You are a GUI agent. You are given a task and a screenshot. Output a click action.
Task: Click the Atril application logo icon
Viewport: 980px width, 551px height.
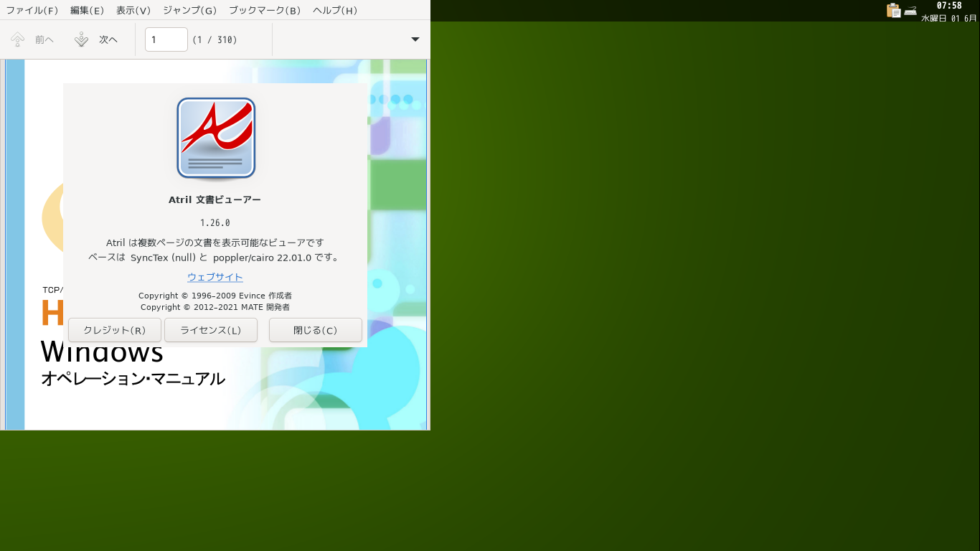[216, 138]
